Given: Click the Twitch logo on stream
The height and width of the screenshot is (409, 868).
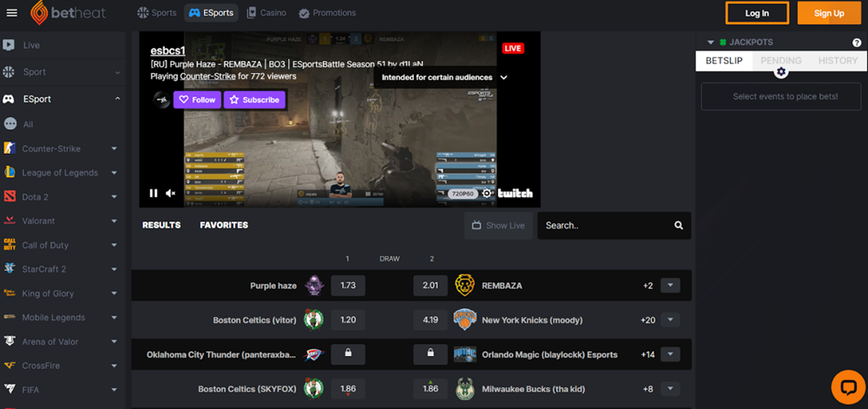Looking at the screenshot, I should (515, 194).
